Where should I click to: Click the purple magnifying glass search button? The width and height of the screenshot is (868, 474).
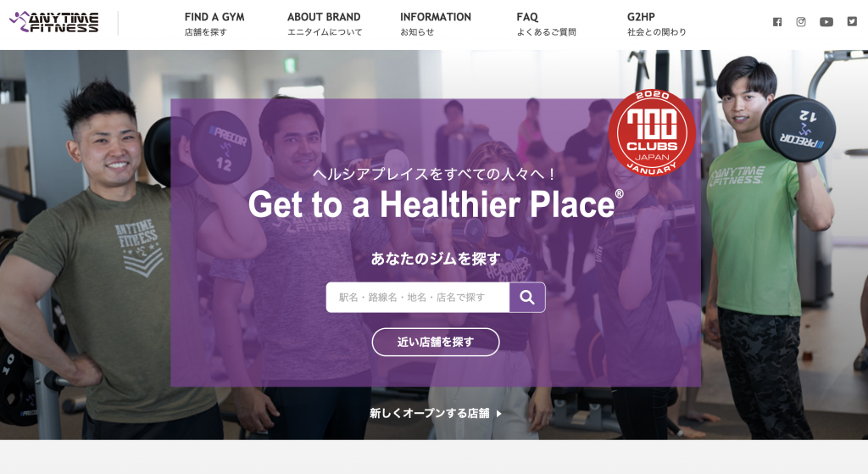coord(527,298)
